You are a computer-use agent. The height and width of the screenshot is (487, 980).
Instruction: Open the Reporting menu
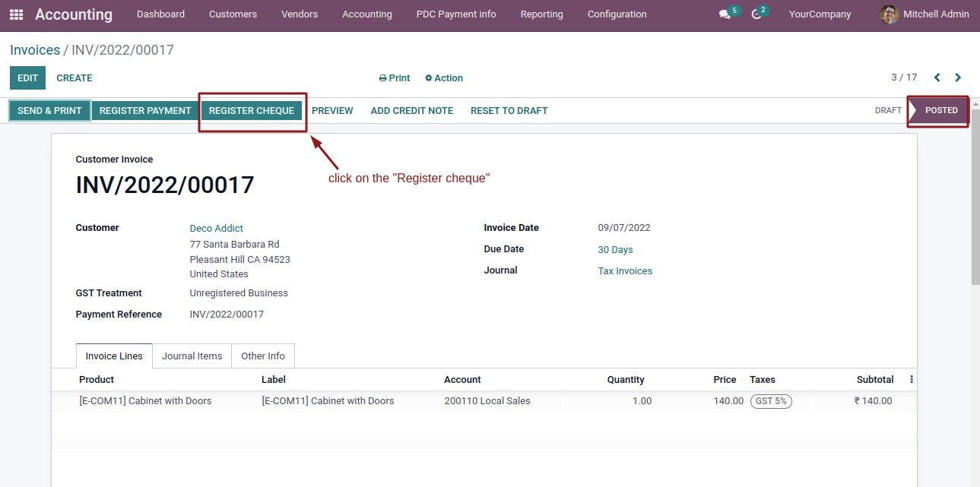[x=542, y=14]
